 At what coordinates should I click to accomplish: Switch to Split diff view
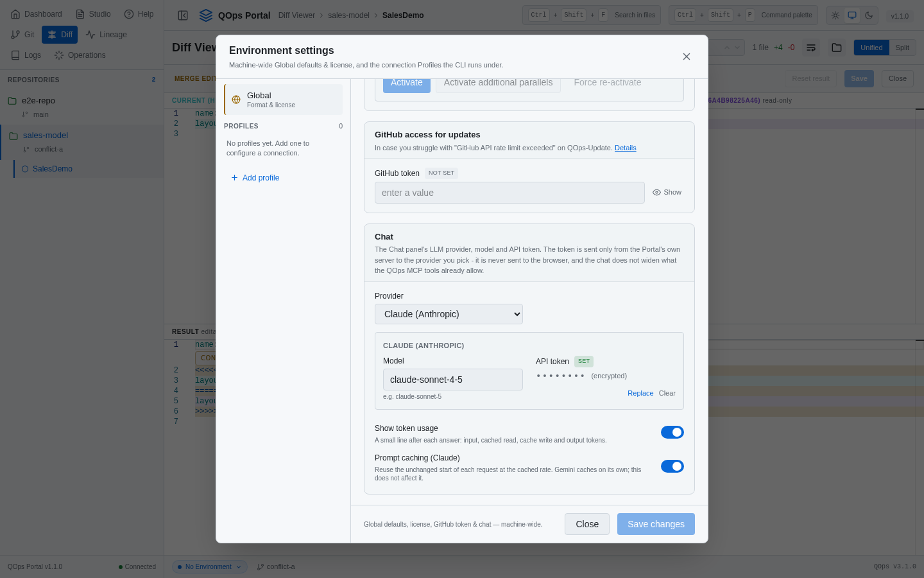tap(902, 48)
